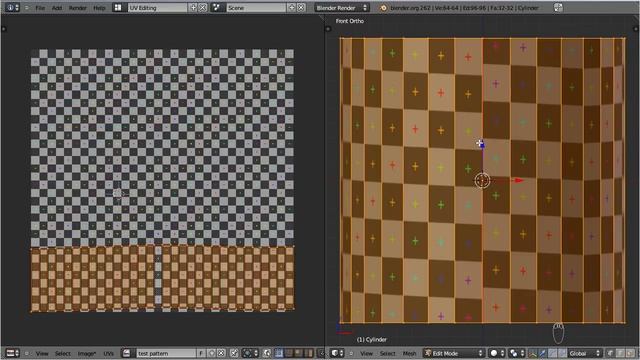Collapse the top header menus
640x360 pixels.
coord(27,8)
